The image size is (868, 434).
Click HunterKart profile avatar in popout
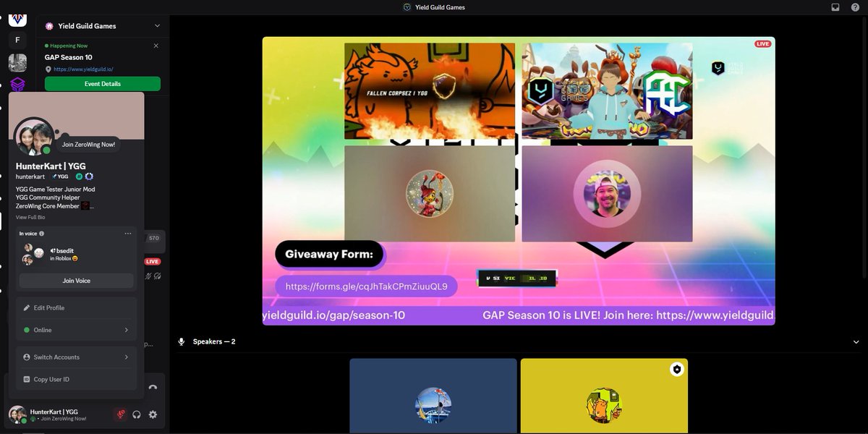point(33,137)
